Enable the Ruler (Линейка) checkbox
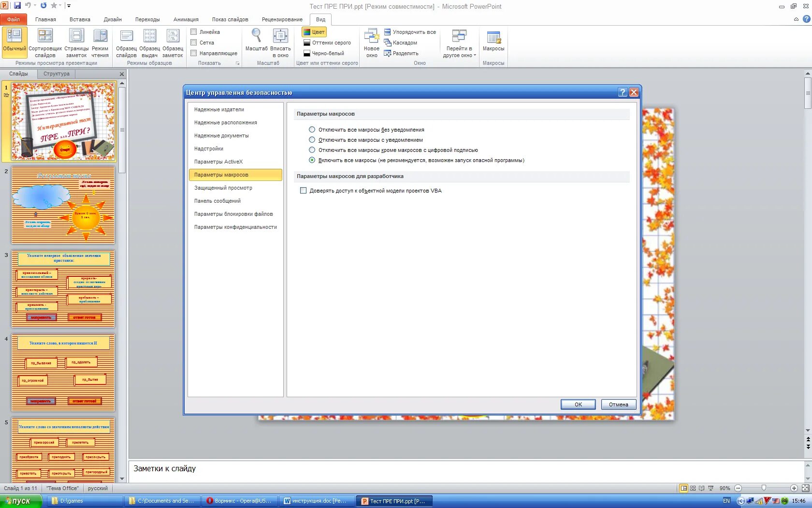 coord(194,32)
